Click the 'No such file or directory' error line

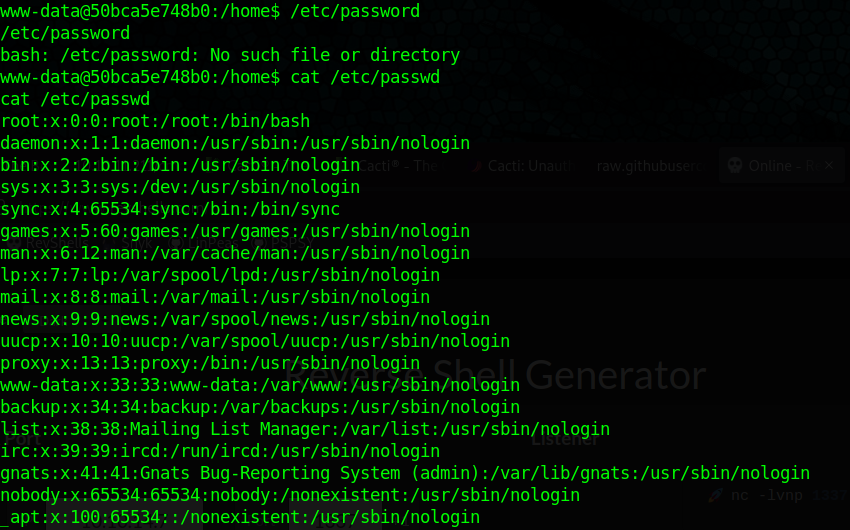[230, 55]
